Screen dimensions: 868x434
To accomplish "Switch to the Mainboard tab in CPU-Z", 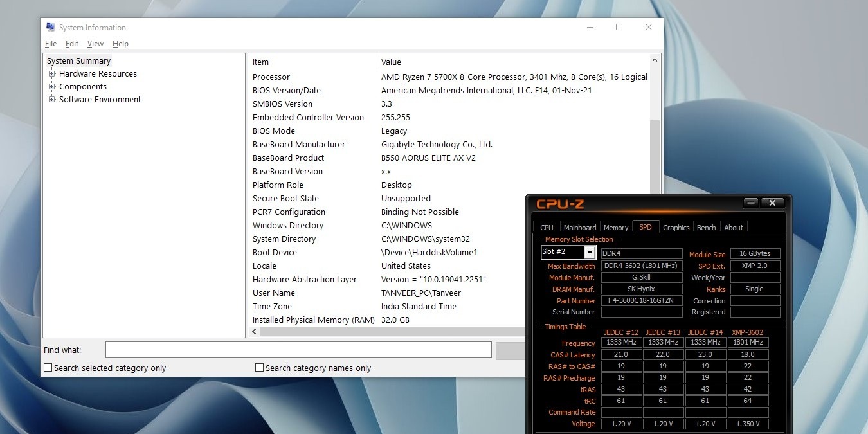I will [x=579, y=227].
